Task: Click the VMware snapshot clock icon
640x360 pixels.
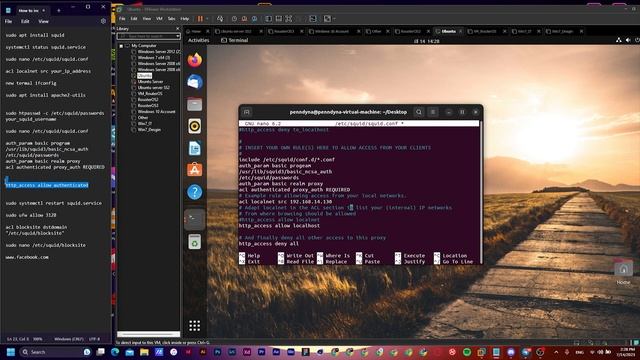Action: click(x=234, y=19)
